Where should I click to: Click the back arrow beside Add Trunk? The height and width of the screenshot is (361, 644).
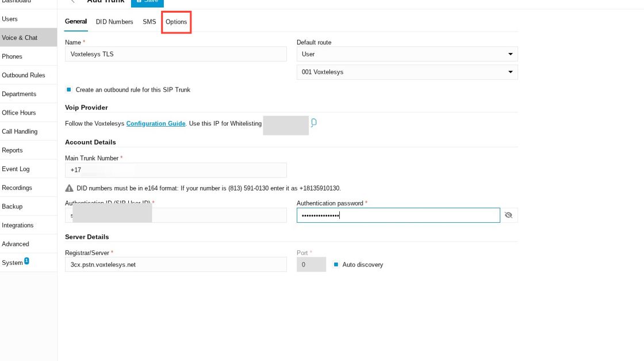[x=72, y=1]
